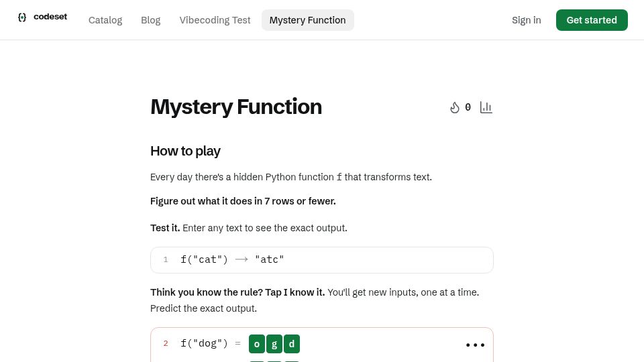
Task: Open the three-dots menu on the dog row
Action: [x=475, y=345]
